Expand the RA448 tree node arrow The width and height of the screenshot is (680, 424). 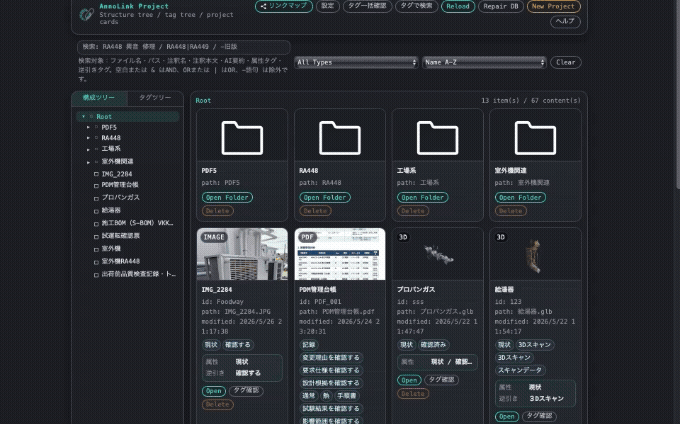[x=88, y=138]
